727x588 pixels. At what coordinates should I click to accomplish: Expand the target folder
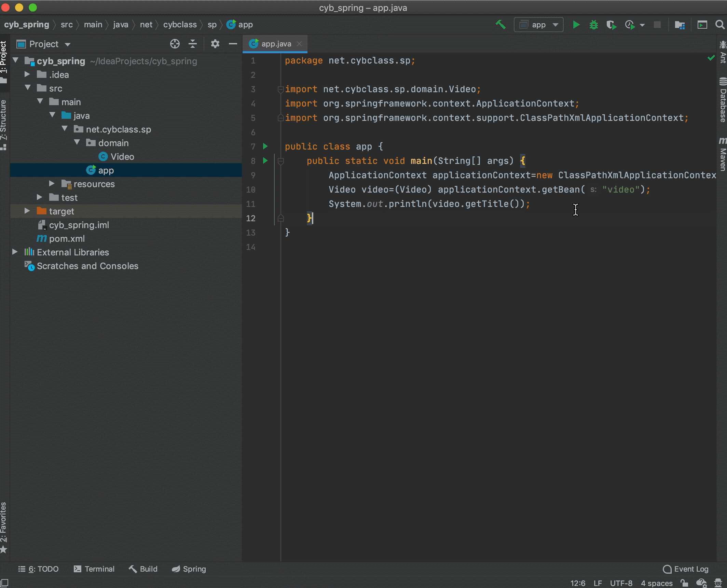click(x=27, y=211)
